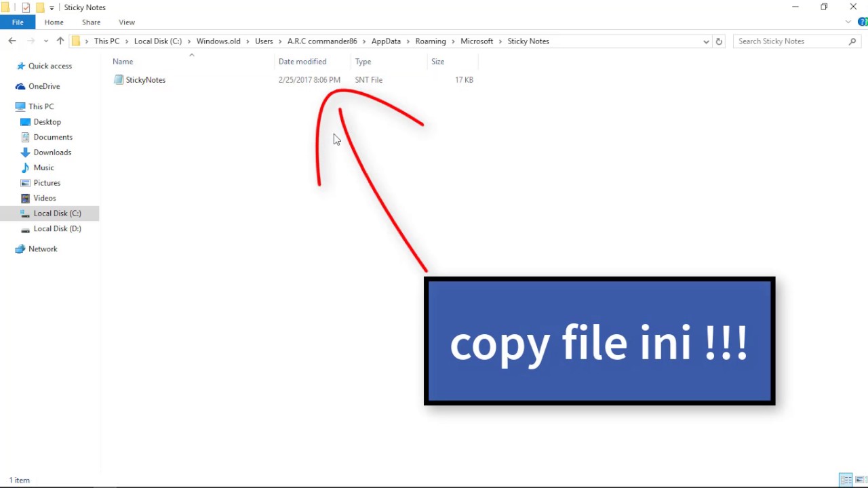Click the 17 KB size cell
This screenshot has width=868, height=488.
coord(464,80)
